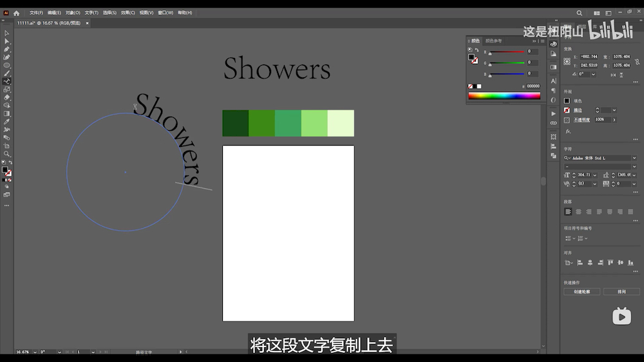Click the hex color value field
This screenshot has height=362, width=644.
533,86
